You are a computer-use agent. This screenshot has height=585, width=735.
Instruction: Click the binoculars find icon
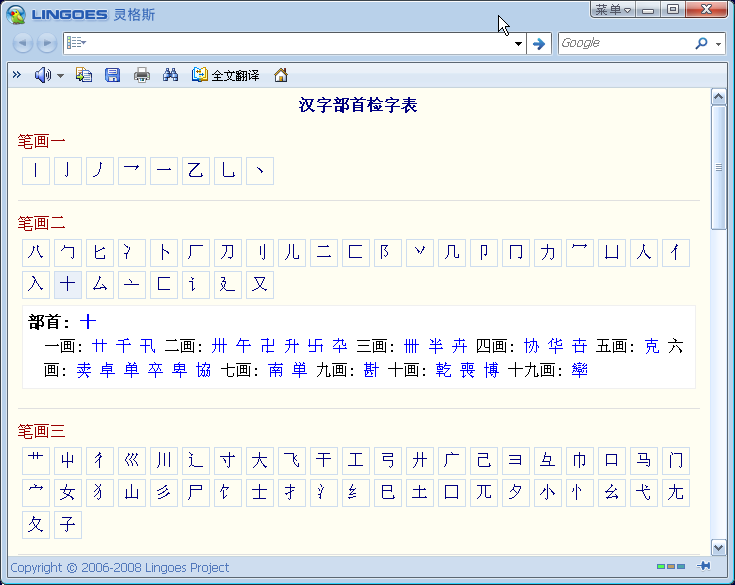pos(170,75)
